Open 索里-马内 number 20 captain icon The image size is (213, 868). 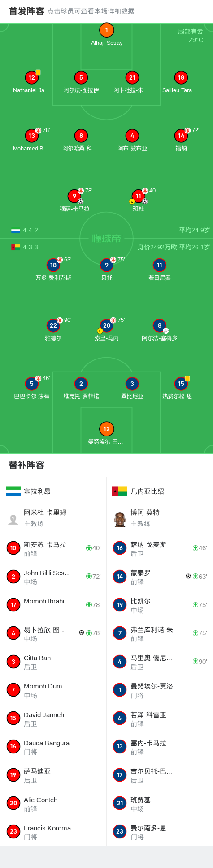106,325
